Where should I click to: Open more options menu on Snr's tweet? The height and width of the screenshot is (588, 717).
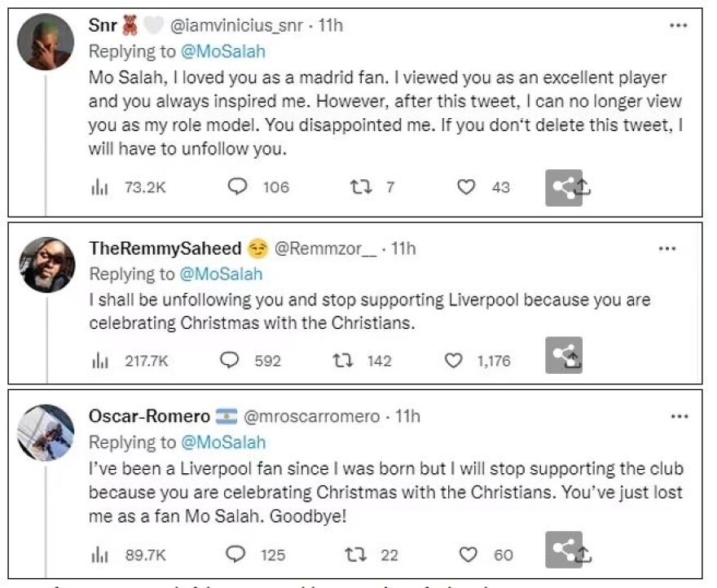tap(678, 26)
